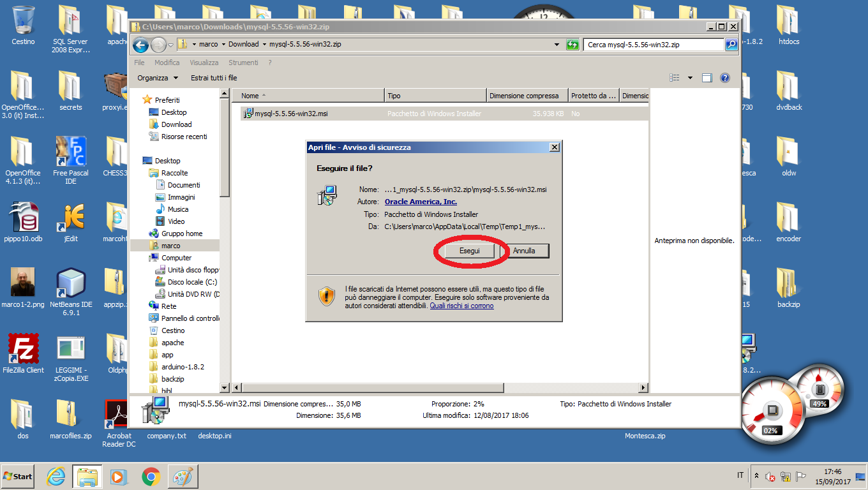Open the Strumenti menu
The height and width of the screenshot is (490, 868).
pyautogui.click(x=243, y=63)
